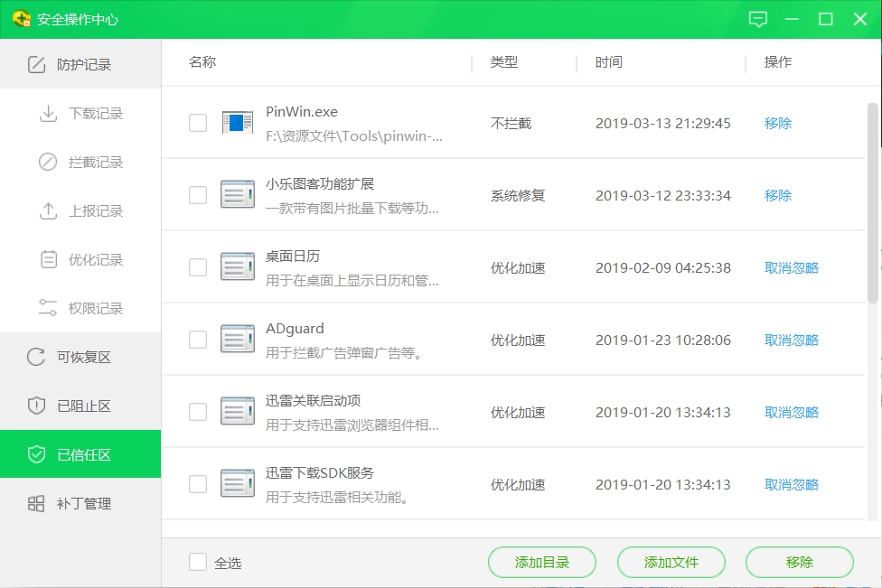Click the 优化记录 clipboard icon
This screenshot has height=588, width=882.
click(x=49, y=260)
